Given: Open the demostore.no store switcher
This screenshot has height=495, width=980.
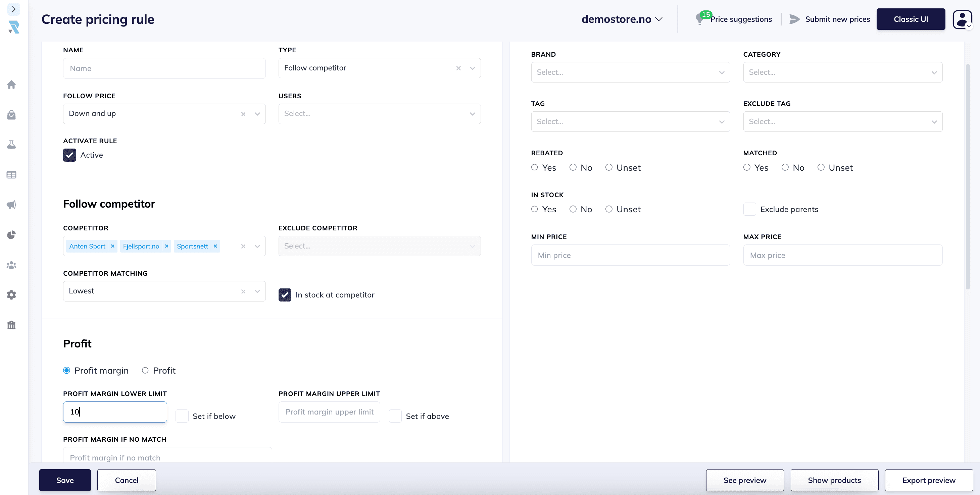Looking at the screenshot, I should (622, 19).
